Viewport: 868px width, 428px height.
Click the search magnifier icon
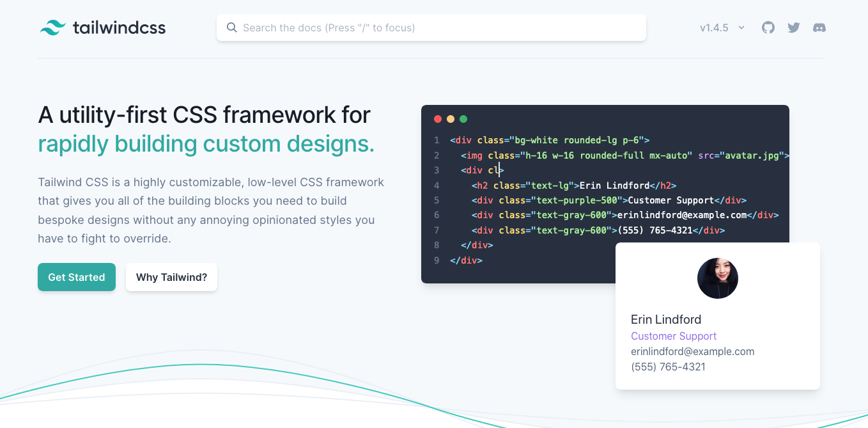tap(232, 28)
